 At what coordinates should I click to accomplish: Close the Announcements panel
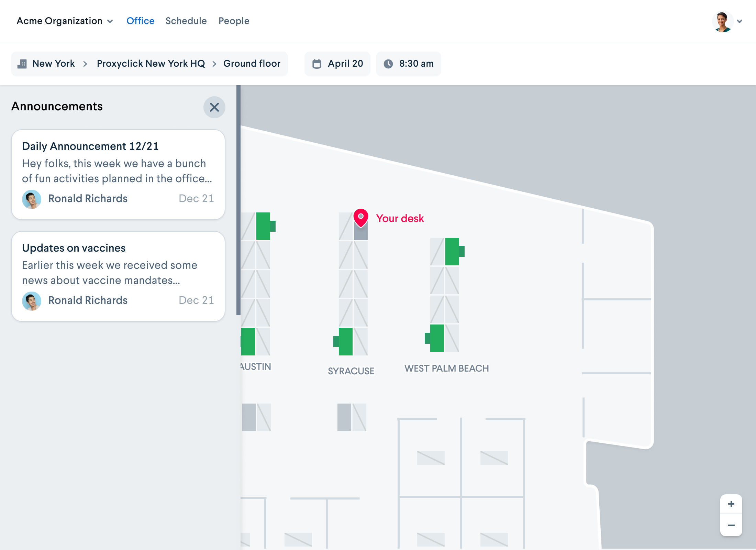point(214,107)
